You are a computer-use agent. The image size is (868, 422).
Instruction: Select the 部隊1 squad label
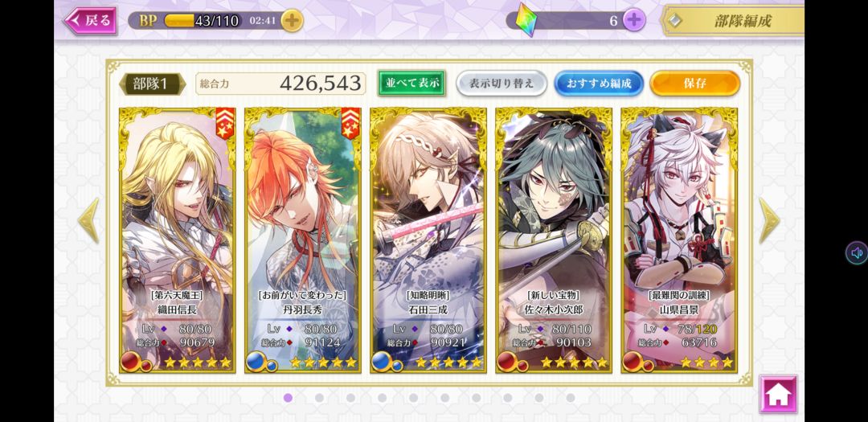click(152, 84)
